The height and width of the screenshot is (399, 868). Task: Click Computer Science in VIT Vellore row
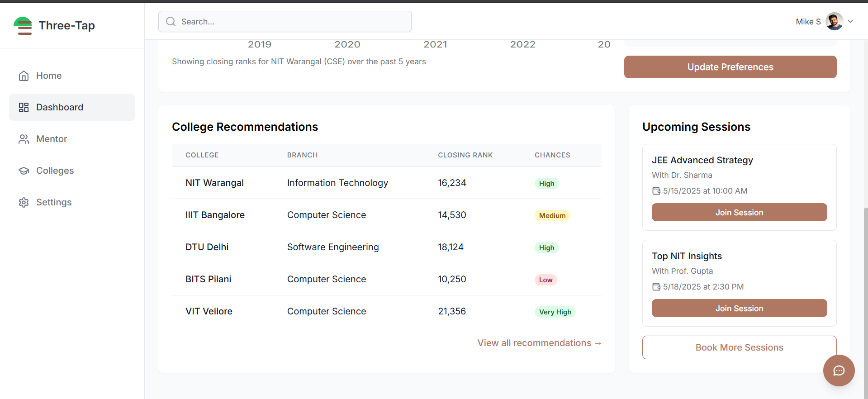click(x=327, y=311)
